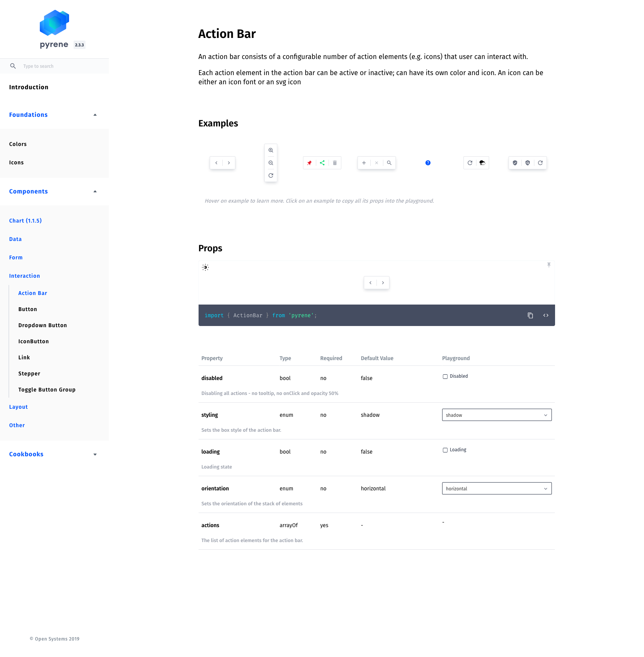Copy the import code with clipboard icon
This screenshot has width=644, height=657.
[x=530, y=315]
